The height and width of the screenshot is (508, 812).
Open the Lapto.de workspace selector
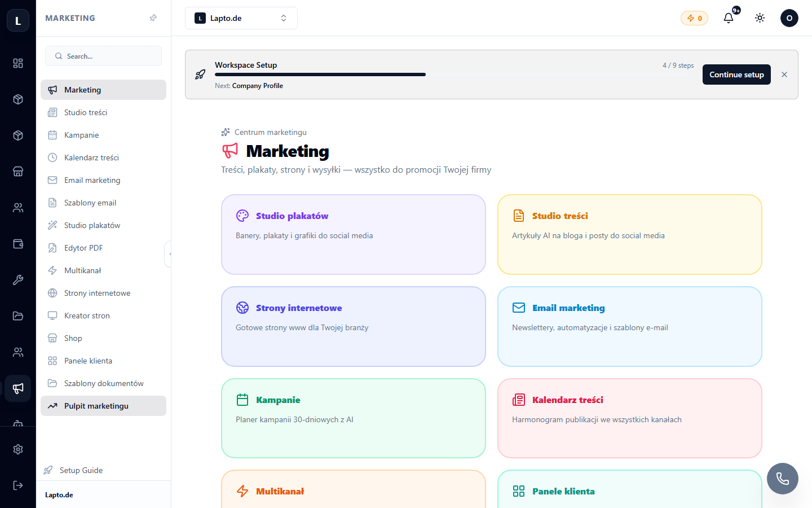pyautogui.click(x=241, y=18)
